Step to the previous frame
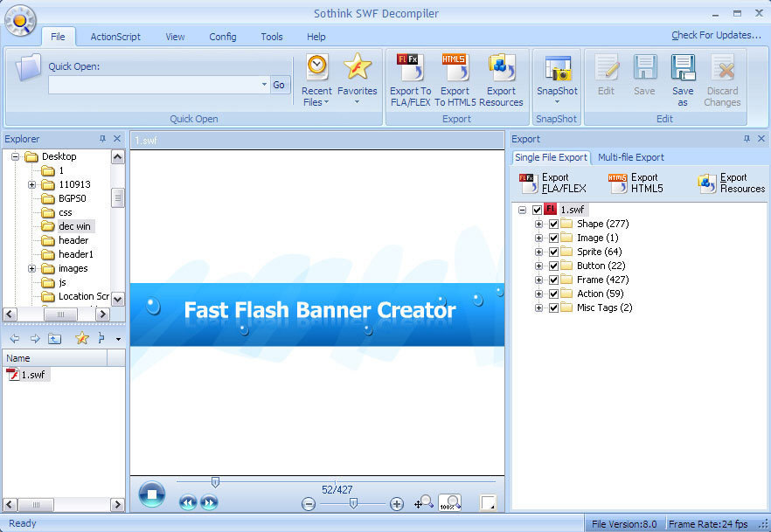 [x=188, y=502]
